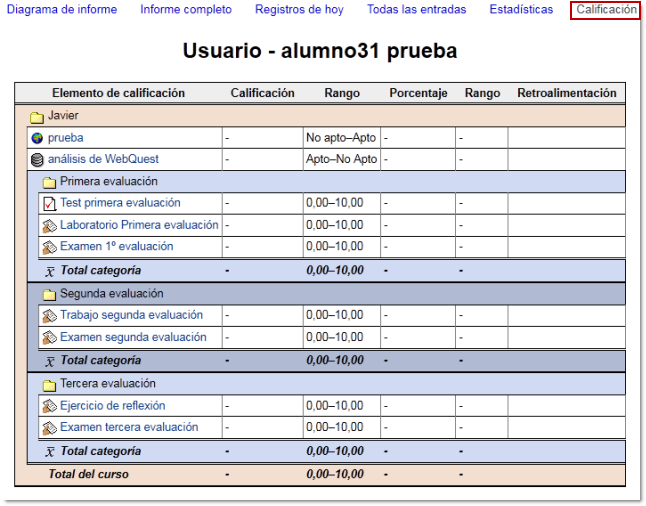
Task: Open the Examen segunda evaluación link
Action: [x=133, y=338]
